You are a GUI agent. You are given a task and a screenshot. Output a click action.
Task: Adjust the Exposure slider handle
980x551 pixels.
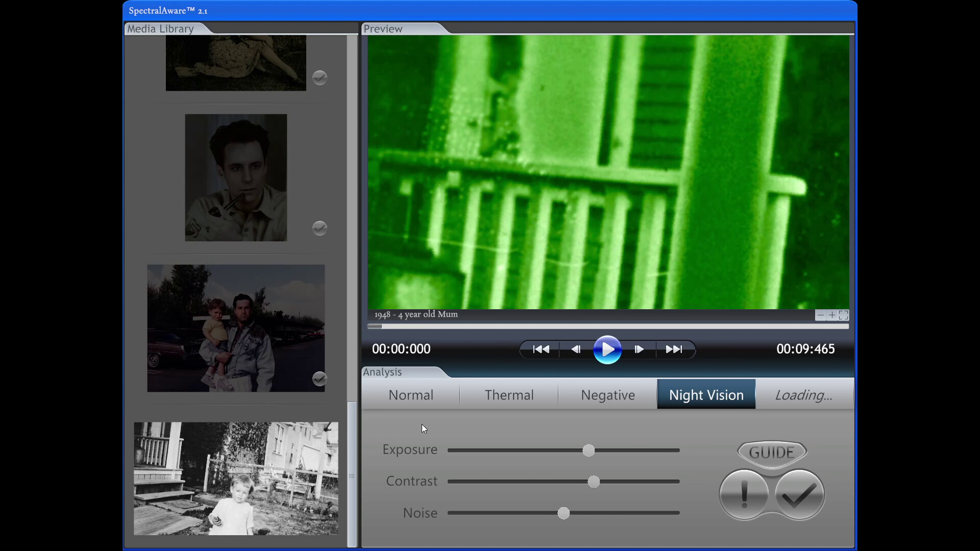[588, 450]
